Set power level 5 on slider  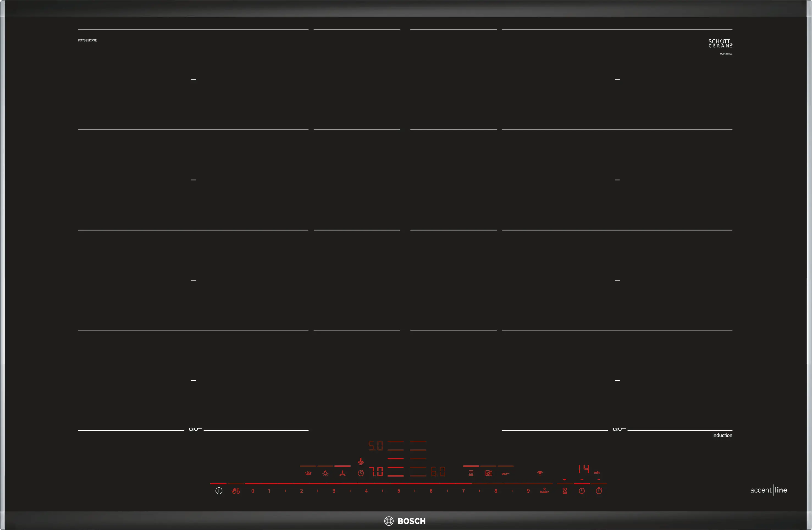[399, 491]
